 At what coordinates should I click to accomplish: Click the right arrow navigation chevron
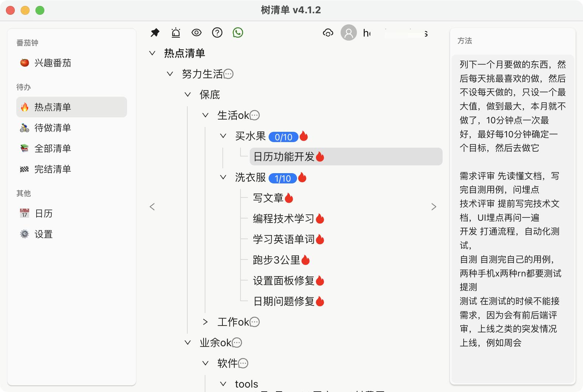[x=434, y=207]
